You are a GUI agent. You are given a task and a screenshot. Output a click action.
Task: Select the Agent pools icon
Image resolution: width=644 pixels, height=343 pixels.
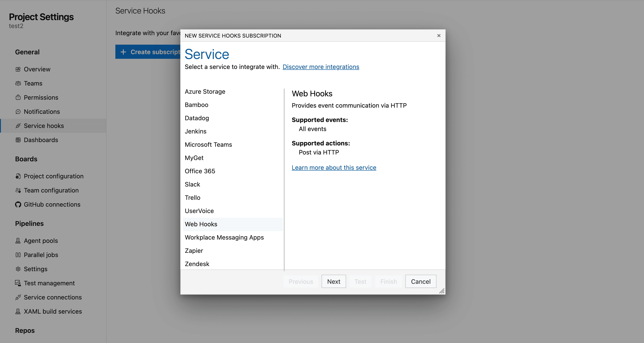pos(18,240)
